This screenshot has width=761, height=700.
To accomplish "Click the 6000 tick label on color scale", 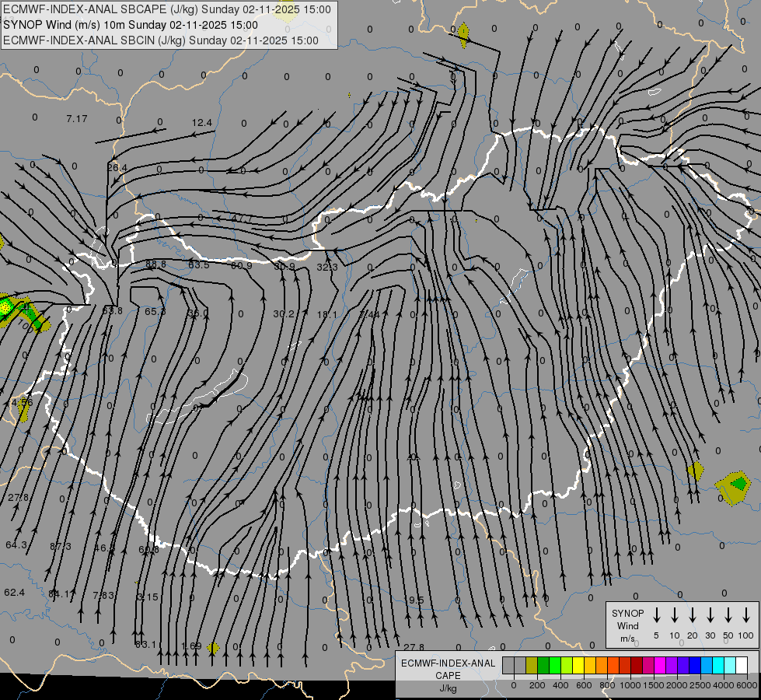I will (746, 685).
